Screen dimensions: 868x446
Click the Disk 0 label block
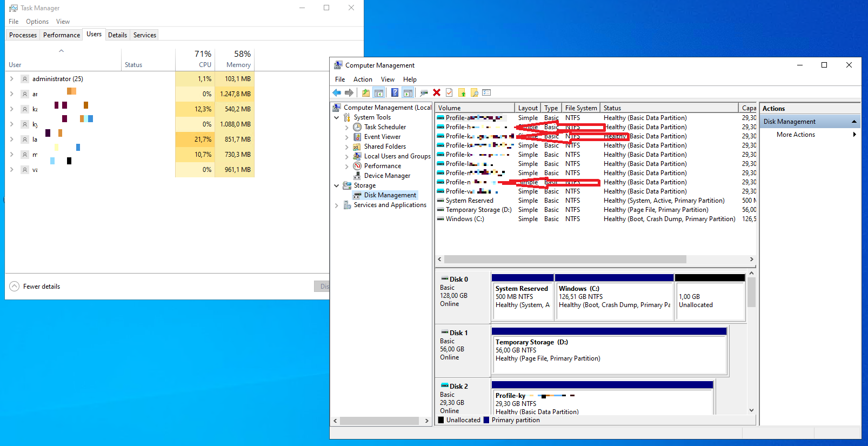tap(463, 296)
